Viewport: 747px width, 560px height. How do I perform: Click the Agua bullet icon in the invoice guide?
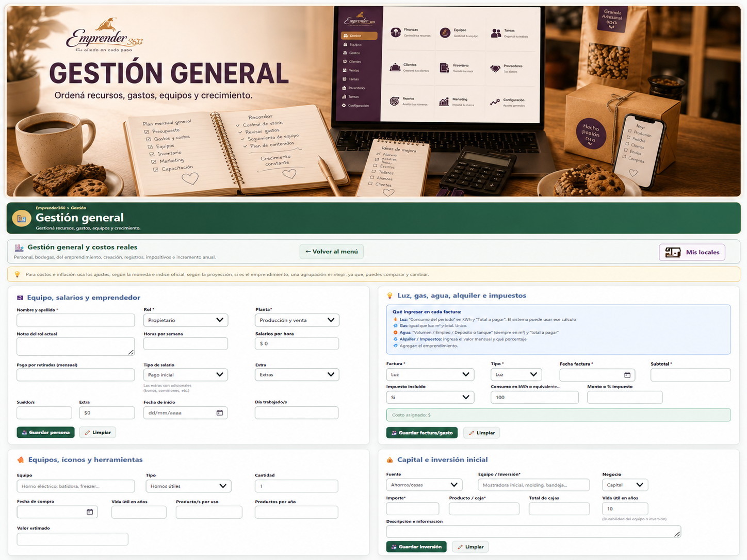396,333
